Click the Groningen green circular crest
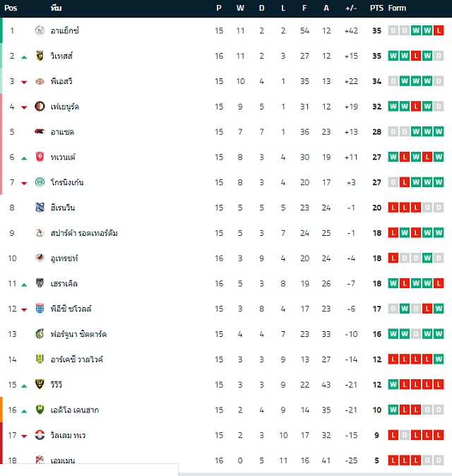Image resolution: width=452 pixels, height=476 pixels. [x=40, y=182]
